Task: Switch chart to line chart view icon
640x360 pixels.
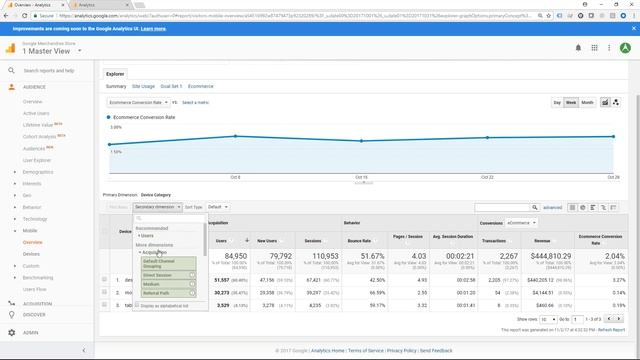Action: pos(605,102)
